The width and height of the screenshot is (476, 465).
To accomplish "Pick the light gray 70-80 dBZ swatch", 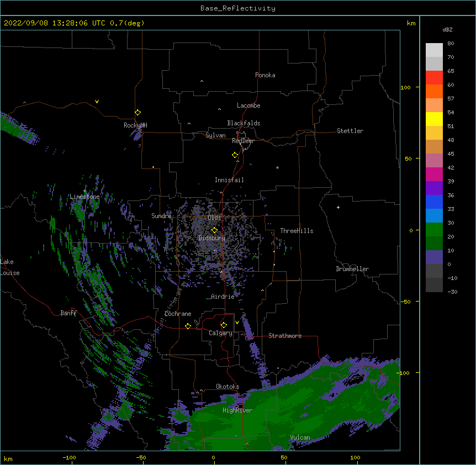I will pos(434,50).
